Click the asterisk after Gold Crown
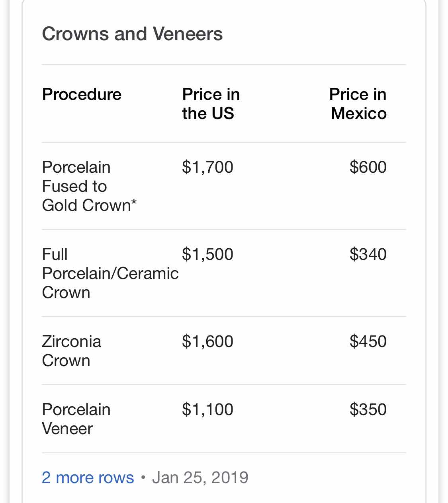 [x=134, y=202]
